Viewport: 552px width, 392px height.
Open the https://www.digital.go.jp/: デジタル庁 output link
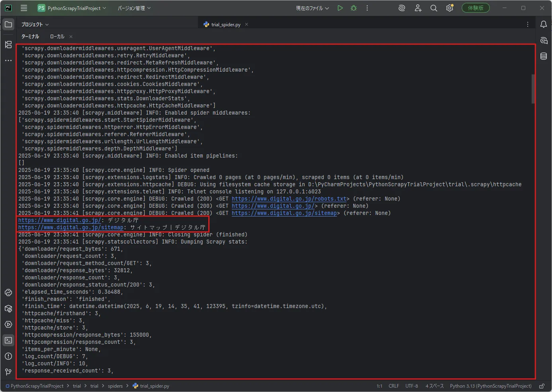tap(60, 220)
